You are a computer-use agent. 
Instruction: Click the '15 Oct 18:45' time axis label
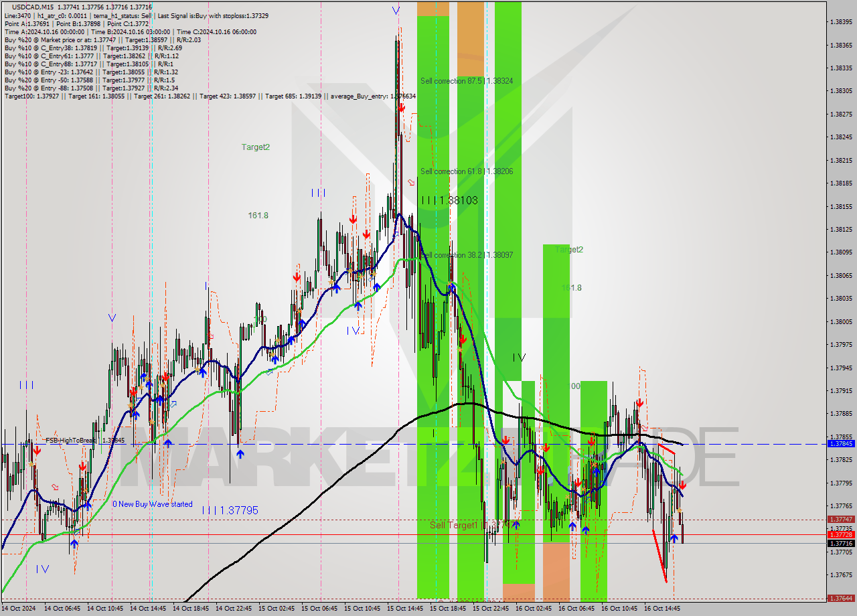pyautogui.click(x=448, y=609)
